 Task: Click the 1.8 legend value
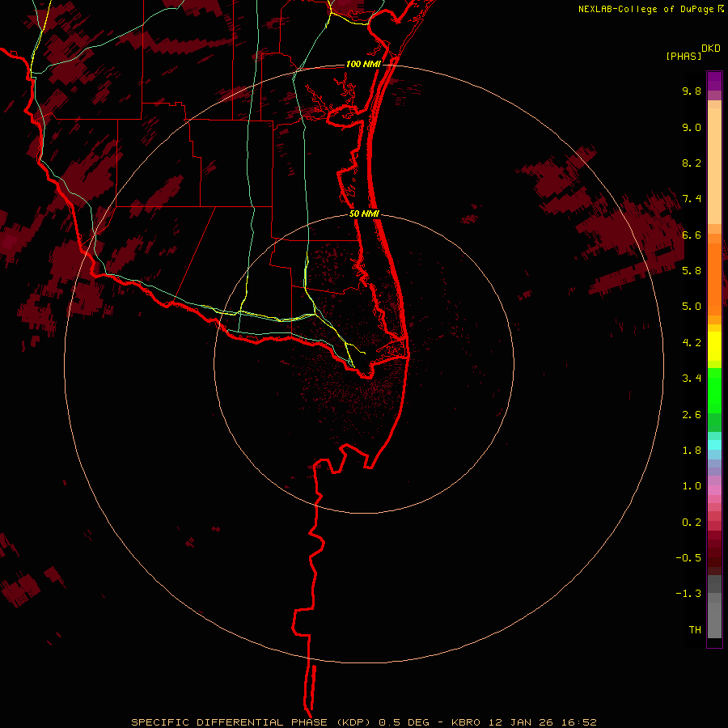tap(692, 450)
